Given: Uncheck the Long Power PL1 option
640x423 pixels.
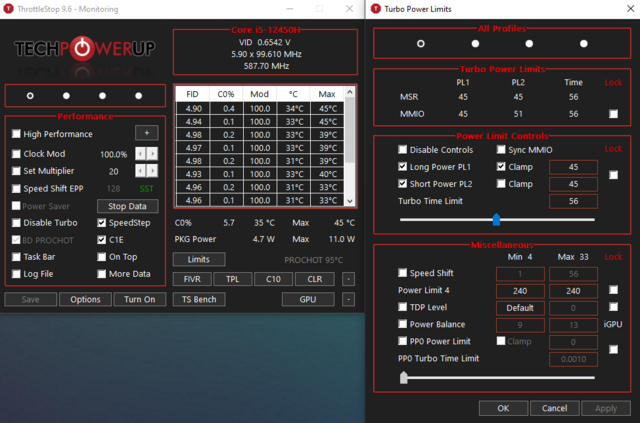Looking at the screenshot, I should click(403, 167).
